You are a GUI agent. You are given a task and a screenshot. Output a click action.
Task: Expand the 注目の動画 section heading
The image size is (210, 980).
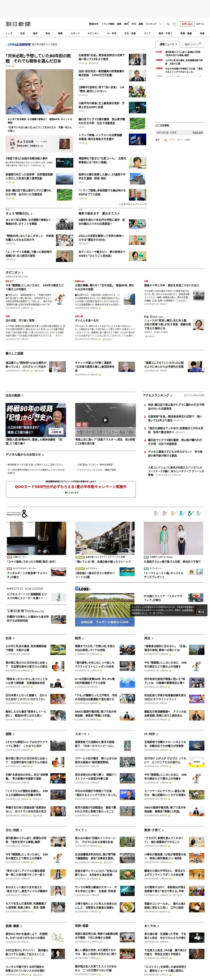(15, 396)
